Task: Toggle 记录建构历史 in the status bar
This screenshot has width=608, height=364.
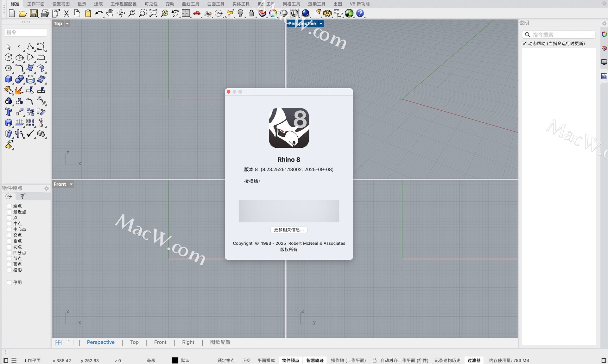Action: [x=447, y=361]
